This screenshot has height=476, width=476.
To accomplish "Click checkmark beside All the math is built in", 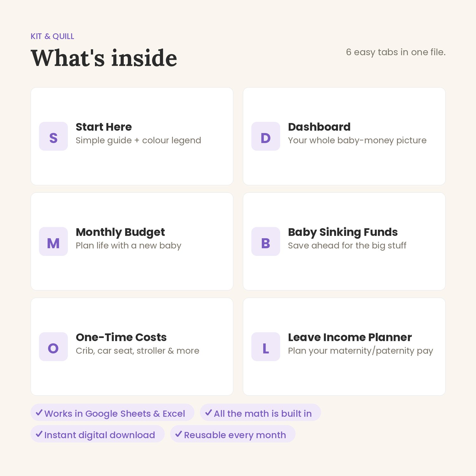I will [208, 413].
